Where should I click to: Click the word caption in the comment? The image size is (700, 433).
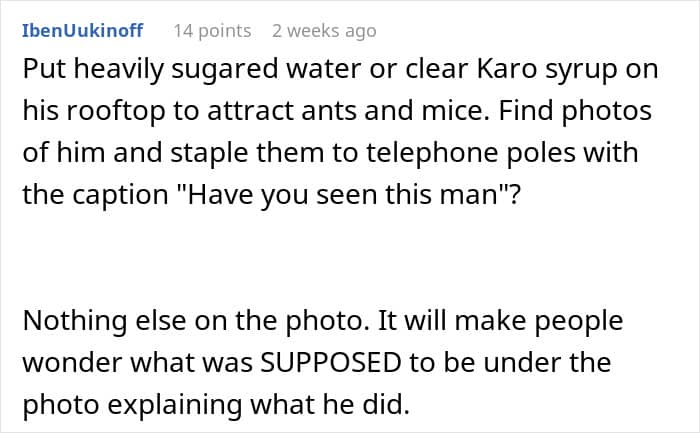121,196
